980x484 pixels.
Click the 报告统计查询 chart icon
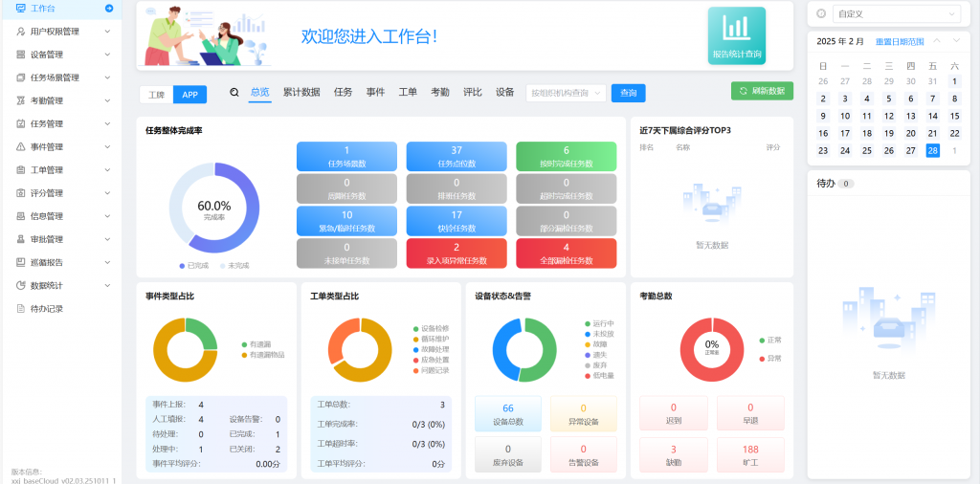736,27
